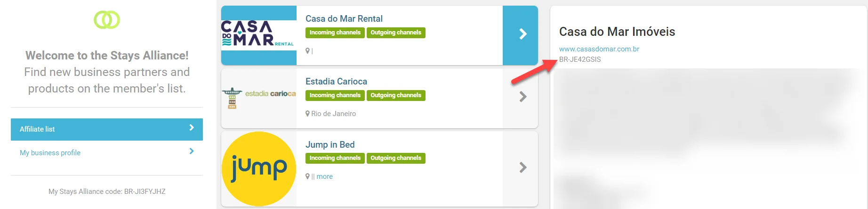
Task: Click Outgoing channels tag on Jump in Bed
Action: (x=395, y=158)
